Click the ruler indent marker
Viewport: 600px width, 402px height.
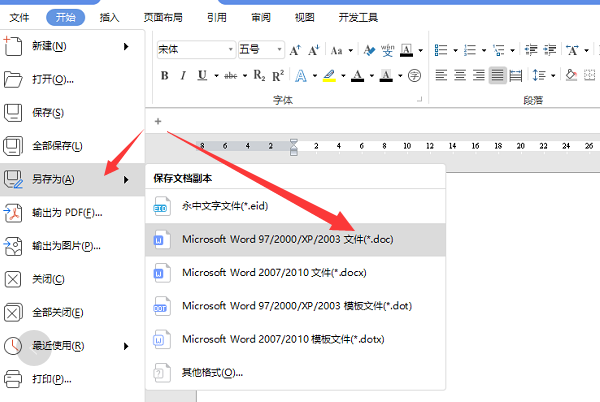point(294,147)
